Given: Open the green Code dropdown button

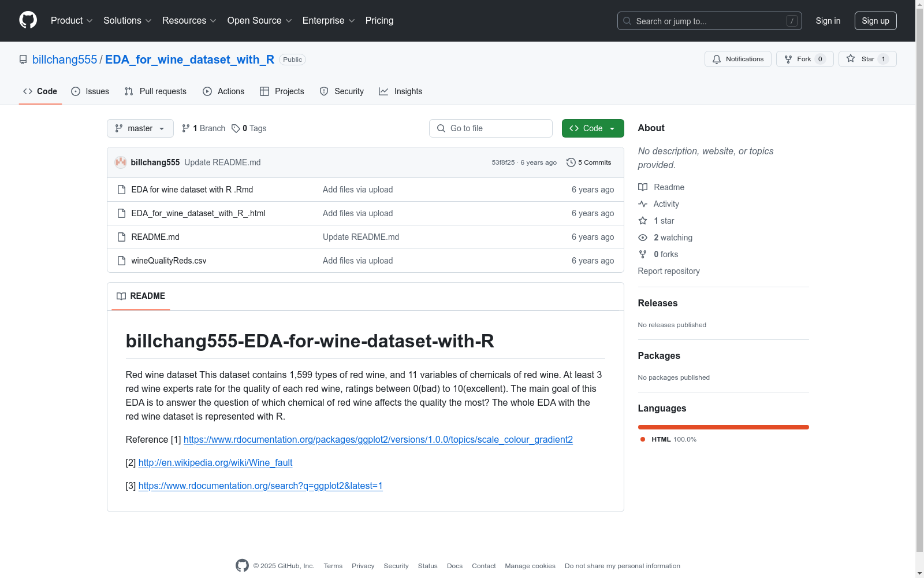Looking at the screenshot, I should tap(593, 128).
